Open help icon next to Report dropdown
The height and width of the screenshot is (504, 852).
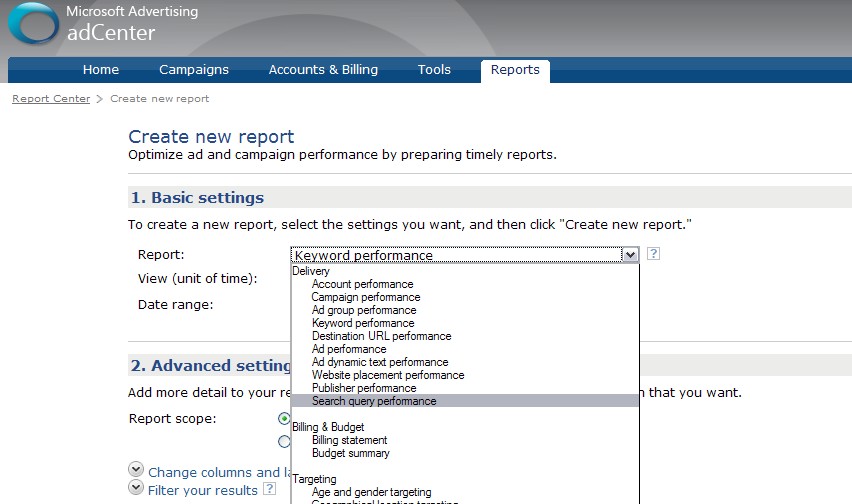[x=653, y=254]
